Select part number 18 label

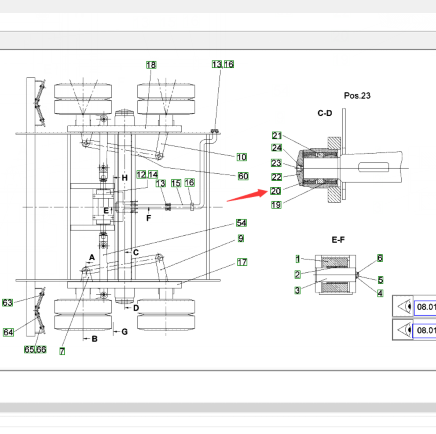pyautogui.click(x=151, y=65)
